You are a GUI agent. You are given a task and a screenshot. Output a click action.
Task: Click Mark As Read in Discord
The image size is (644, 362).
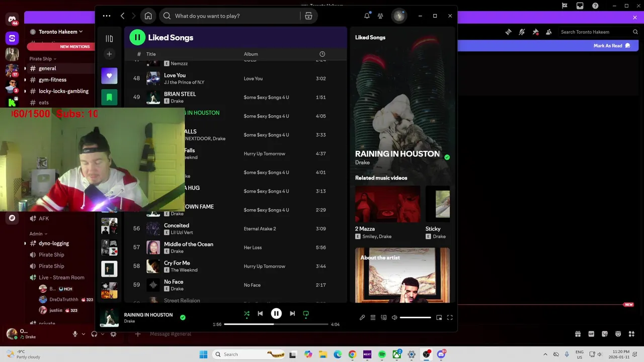click(612, 46)
